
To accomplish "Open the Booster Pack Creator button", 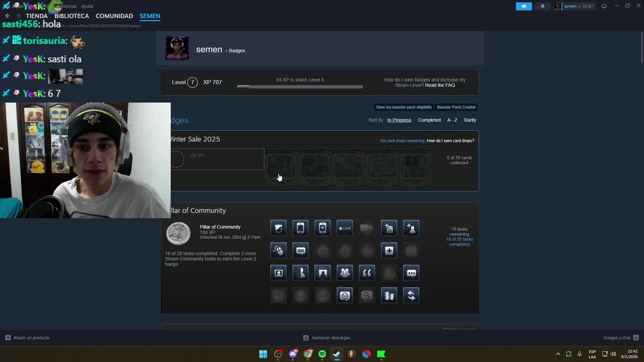I will point(456,107).
